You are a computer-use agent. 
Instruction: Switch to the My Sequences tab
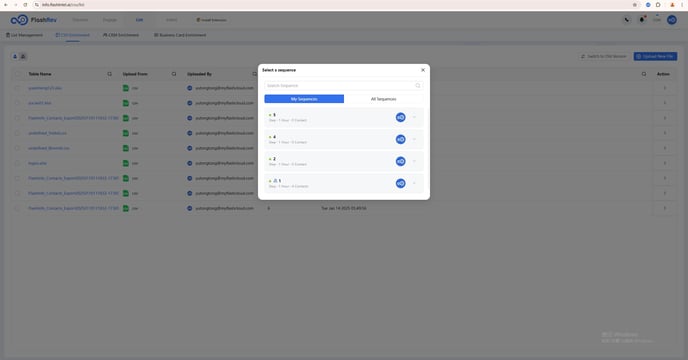tap(304, 99)
